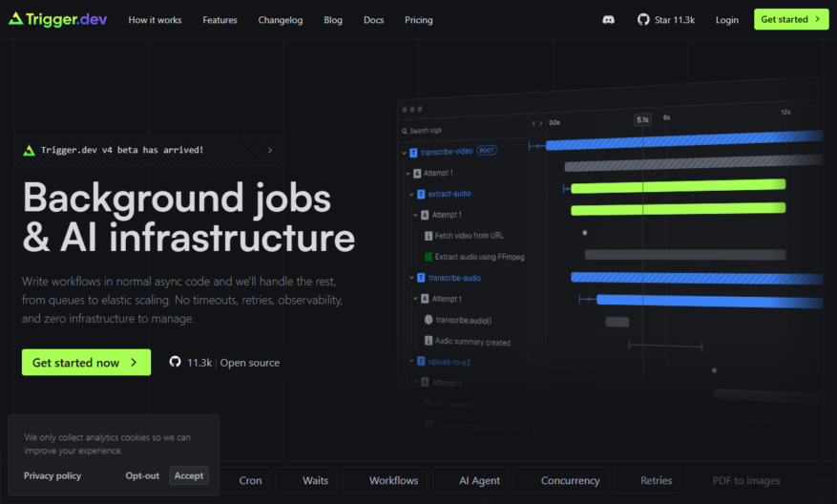Click the GitHub icon beside 11.3k Open source

click(x=175, y=362)
